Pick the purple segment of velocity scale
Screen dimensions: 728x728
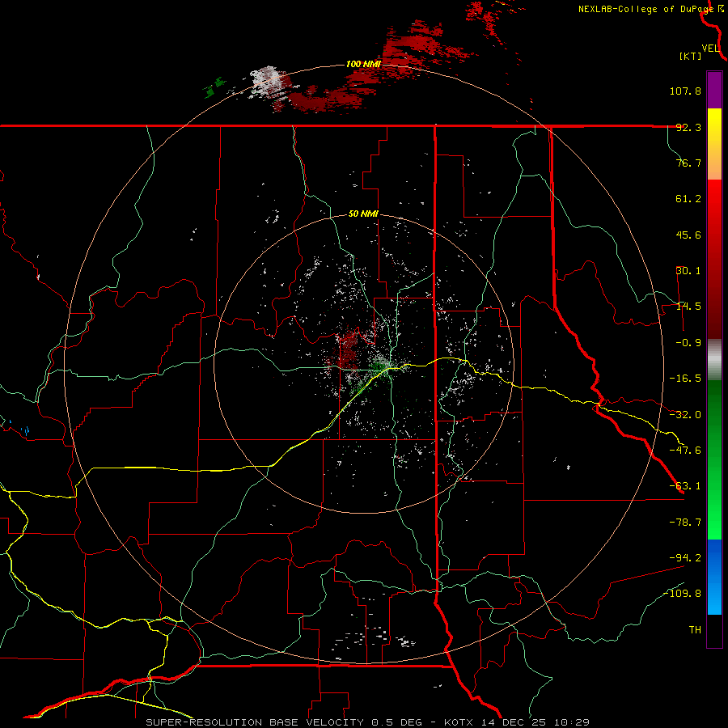pyautogui.click(x=714, y=90)
